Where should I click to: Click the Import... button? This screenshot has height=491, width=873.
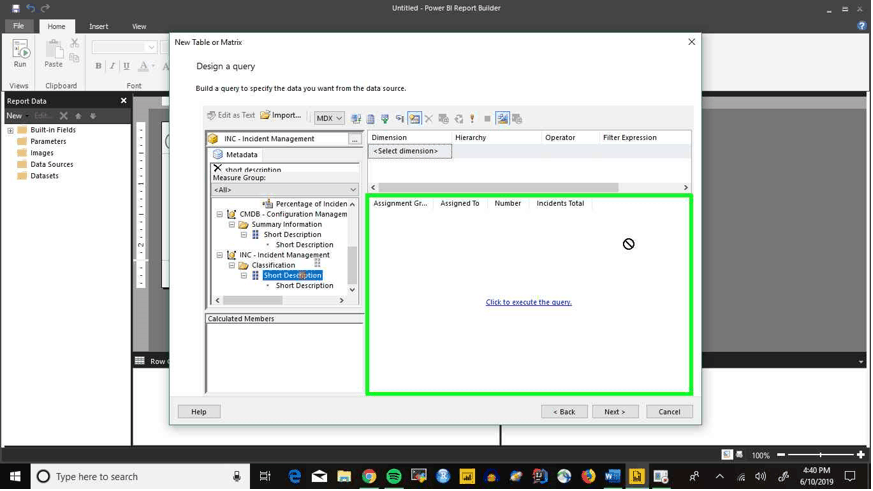coord(281,115)
